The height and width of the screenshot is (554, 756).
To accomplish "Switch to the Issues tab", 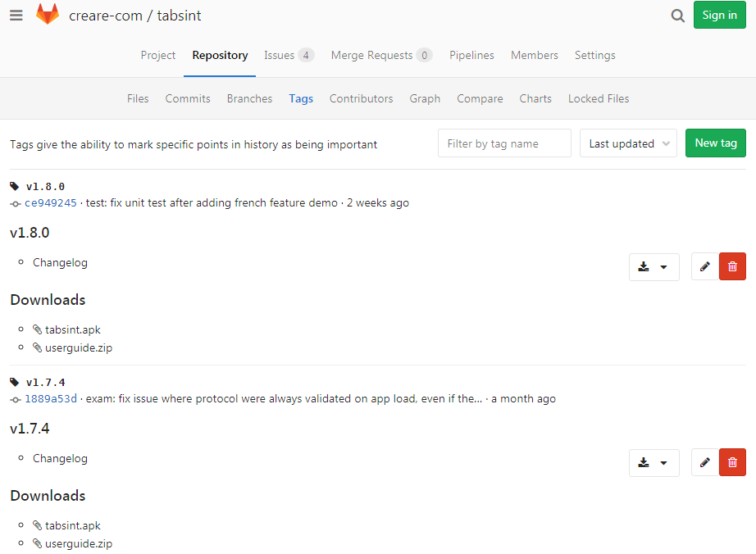I will point(288,55).
